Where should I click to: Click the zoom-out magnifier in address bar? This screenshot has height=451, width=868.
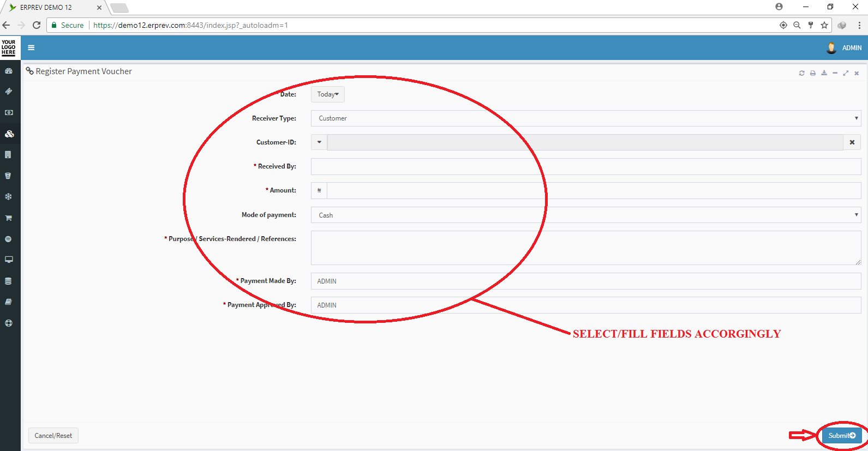pos(797,25)
